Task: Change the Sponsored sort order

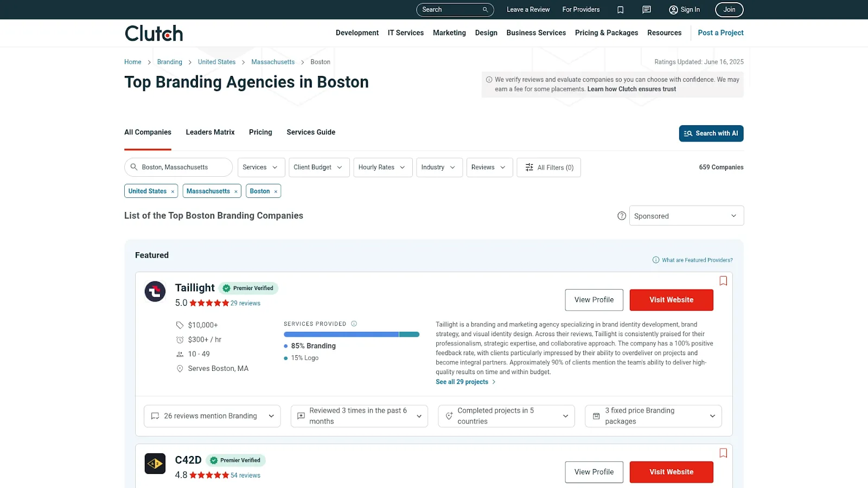Action: click(x=686, y=215)
